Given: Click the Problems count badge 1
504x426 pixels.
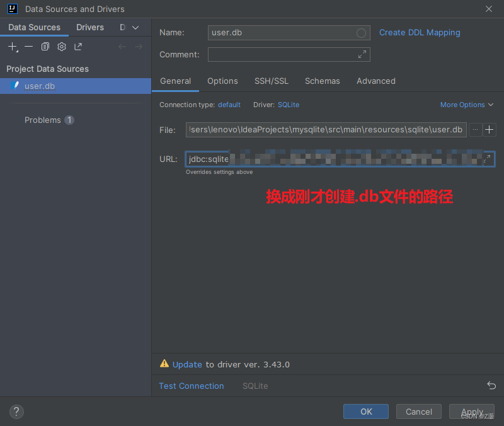Looking at the screenshot, I should [69, 120].
